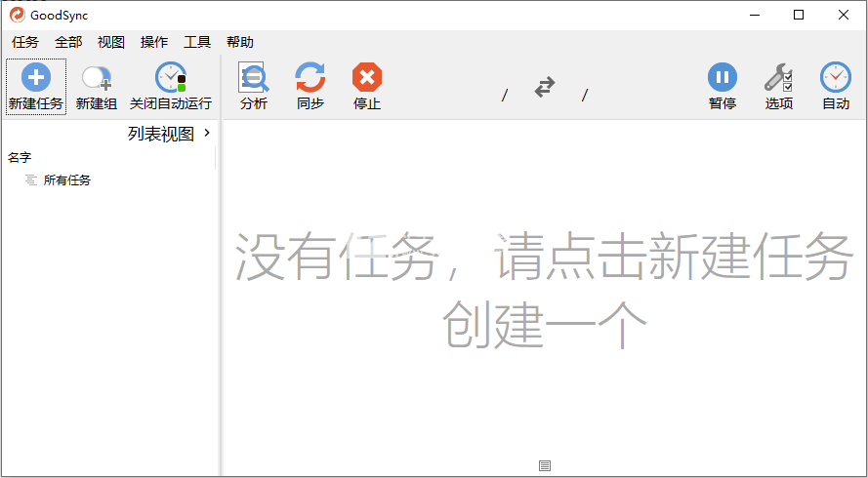Toggle the 关闭自动运行 clock icon
The height and width of the screenshot is (478, 868).
(x=171, y=77)
